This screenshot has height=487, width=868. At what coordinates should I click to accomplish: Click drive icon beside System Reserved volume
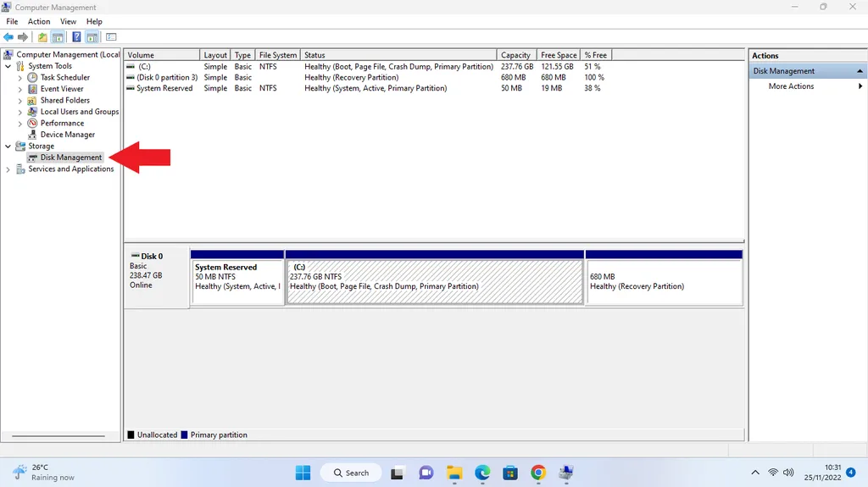tap(131, 88)
